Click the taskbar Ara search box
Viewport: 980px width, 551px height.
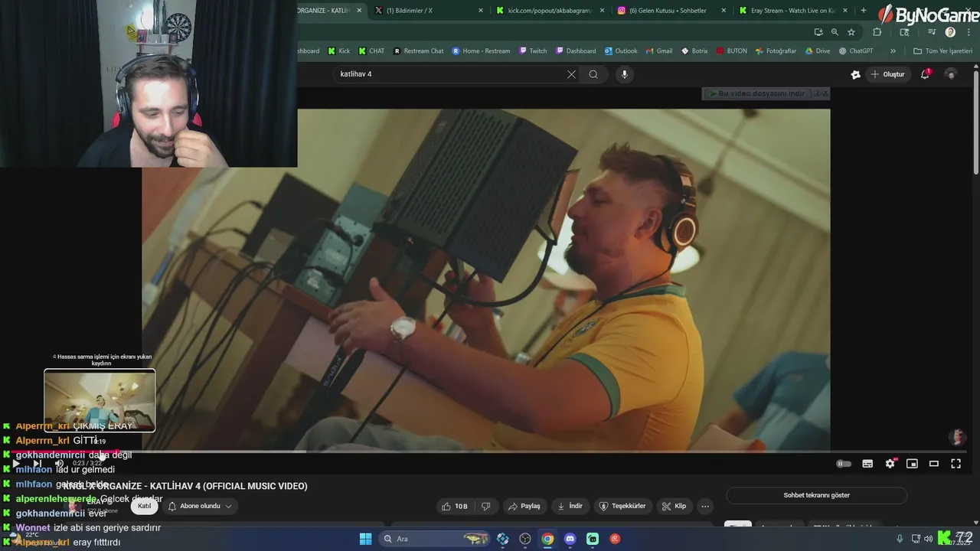[434, 539]
